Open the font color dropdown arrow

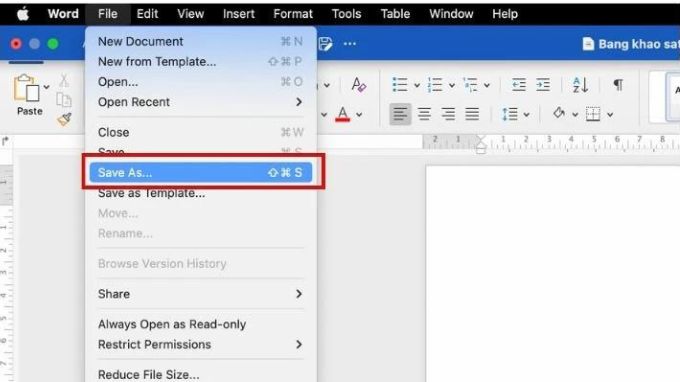359,115
